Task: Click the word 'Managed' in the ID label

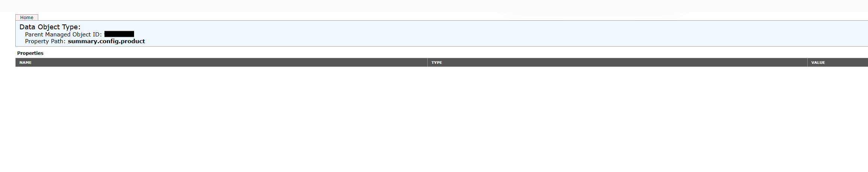Action: [58, 35]
